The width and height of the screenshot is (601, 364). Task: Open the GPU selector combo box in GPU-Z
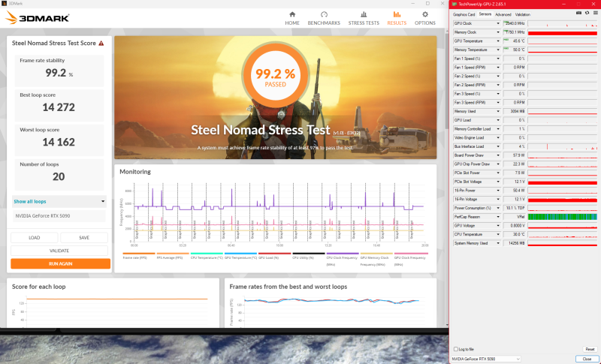485,359
